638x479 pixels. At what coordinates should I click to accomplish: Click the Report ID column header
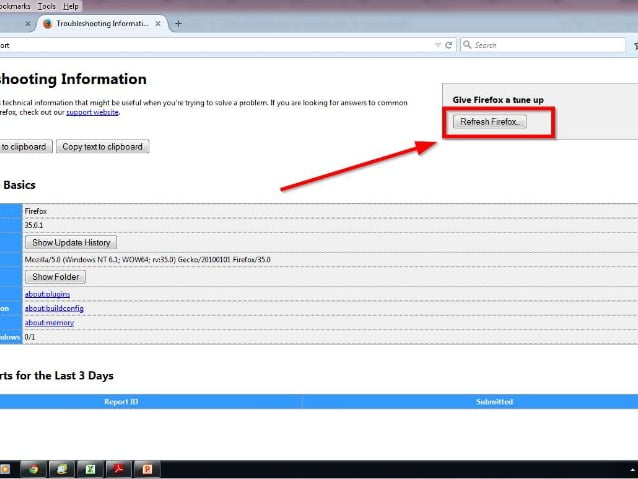[121, 402]
